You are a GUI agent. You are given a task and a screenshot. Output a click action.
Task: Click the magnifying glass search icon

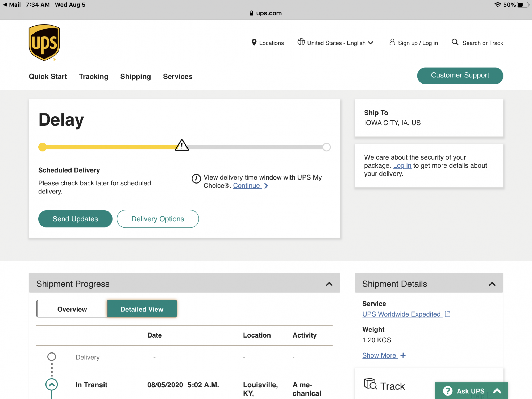coord(455,42)
